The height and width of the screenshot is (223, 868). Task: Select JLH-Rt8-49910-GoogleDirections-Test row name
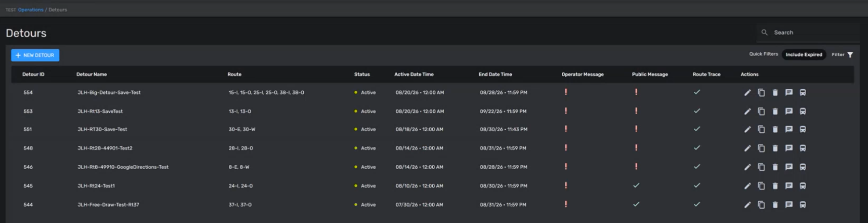click(x=123, y=167)
